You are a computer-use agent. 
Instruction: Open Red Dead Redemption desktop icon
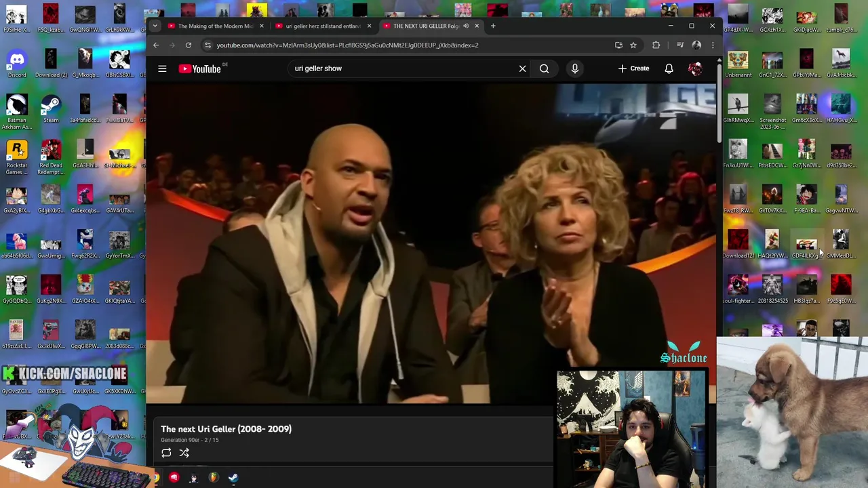[x=51, y=157]
